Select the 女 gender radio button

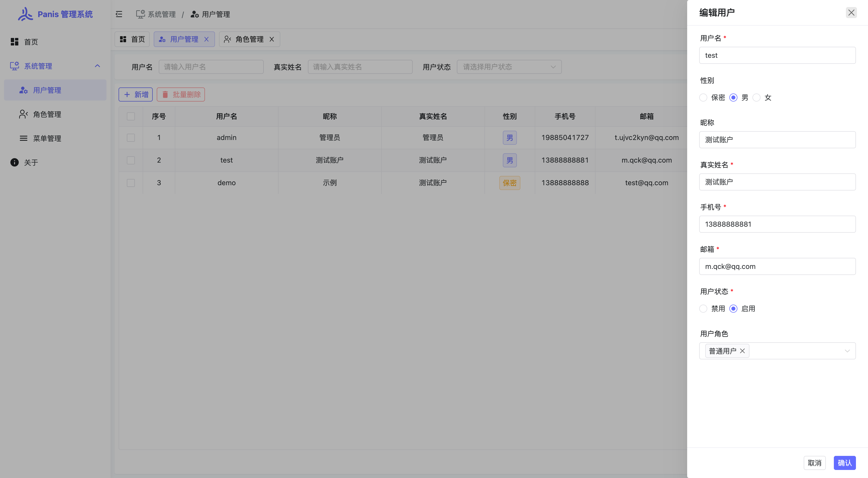pos(756,98)
